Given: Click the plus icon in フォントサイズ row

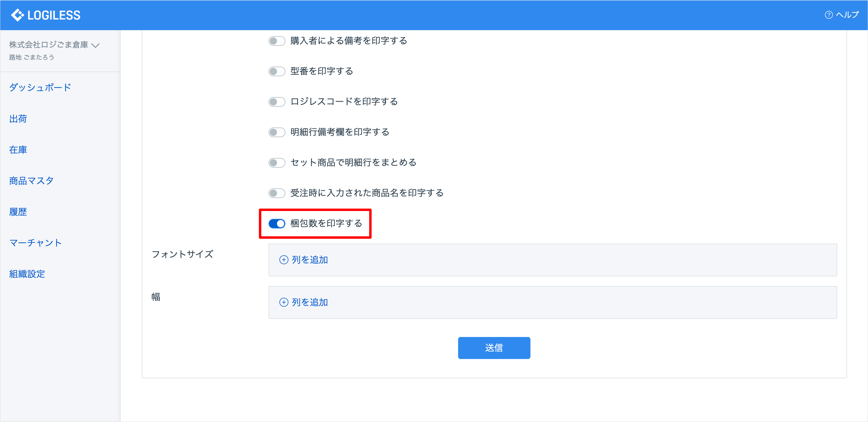Looking at the screenshot, I should point(284,260).
